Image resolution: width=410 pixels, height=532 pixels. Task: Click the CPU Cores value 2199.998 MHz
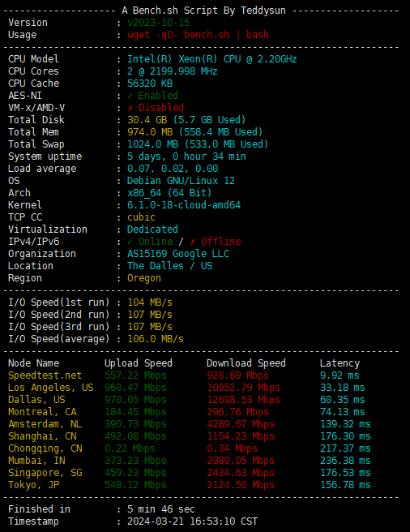173,71
